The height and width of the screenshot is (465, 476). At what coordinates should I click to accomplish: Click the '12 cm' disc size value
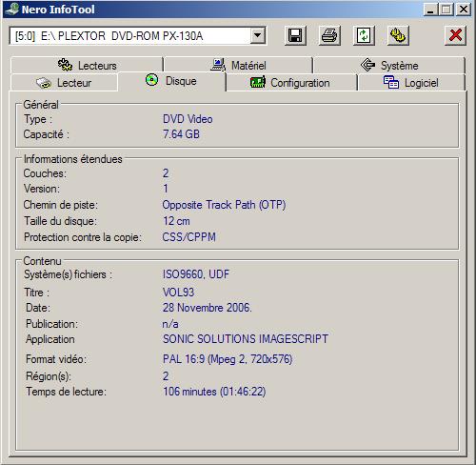click(x=176, y=221)
